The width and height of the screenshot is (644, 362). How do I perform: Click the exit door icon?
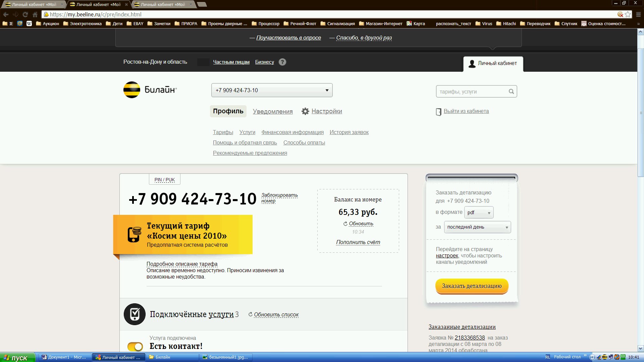(x=438, y=112)
